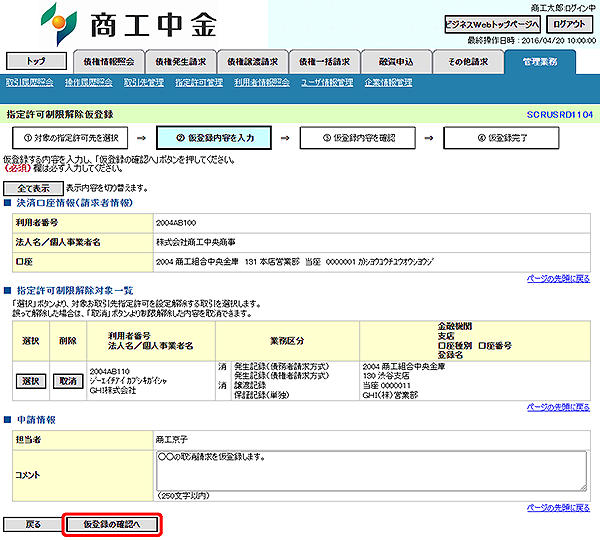
Task: Switch to the 債権情報照会 tab
Action: point(109,62)
